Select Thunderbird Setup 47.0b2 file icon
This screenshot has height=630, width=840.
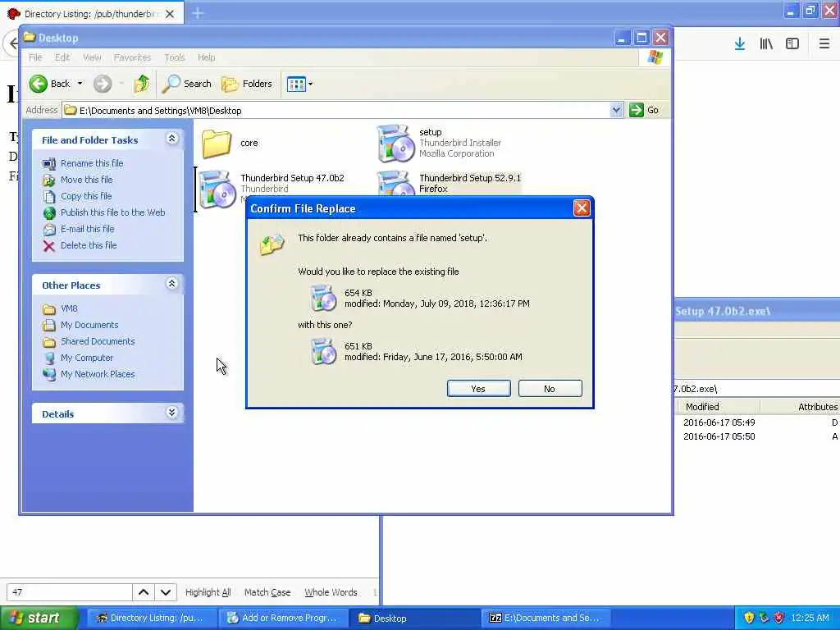click(x=217, y=189)
